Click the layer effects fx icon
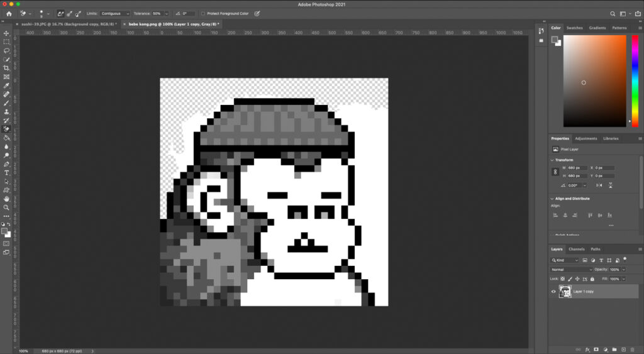The height and width of the screenshot is (354, 644). tap(587, 349)
